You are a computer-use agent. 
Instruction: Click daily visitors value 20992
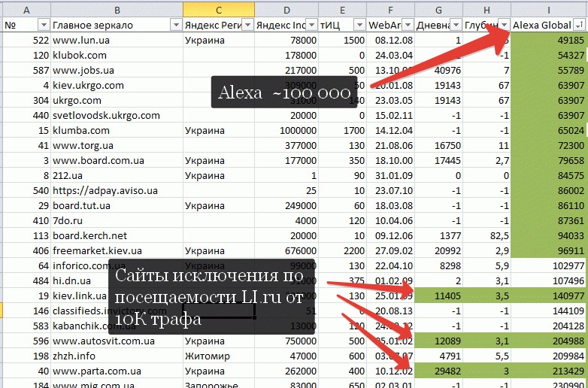[x=438, y=250]
